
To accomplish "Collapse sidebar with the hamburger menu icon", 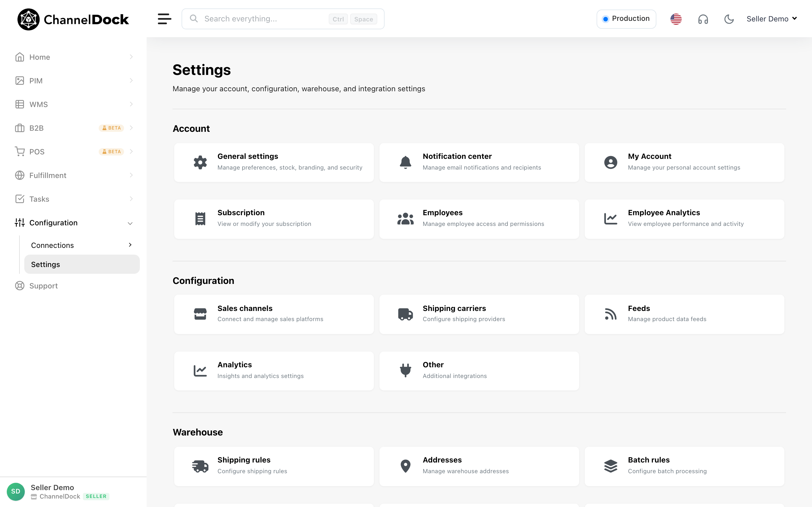I will (x=164, y=19).
